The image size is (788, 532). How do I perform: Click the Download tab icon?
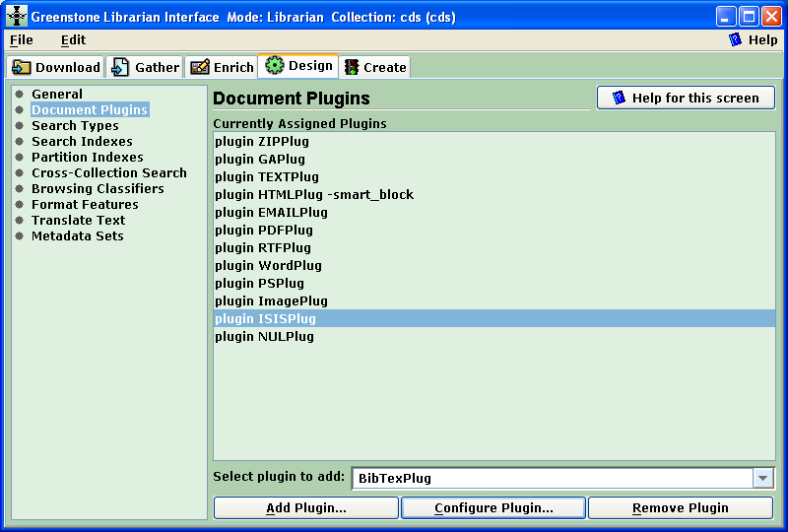pyautogui.click(x=22, y=67)
